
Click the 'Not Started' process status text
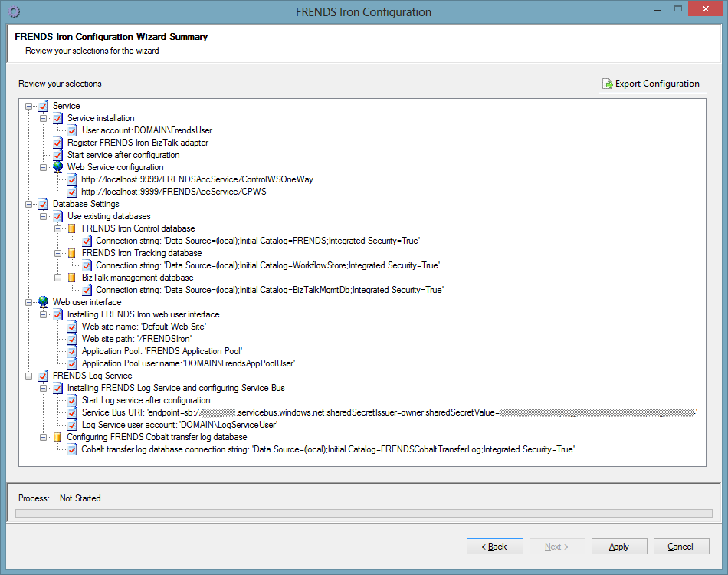click(80, 498)
